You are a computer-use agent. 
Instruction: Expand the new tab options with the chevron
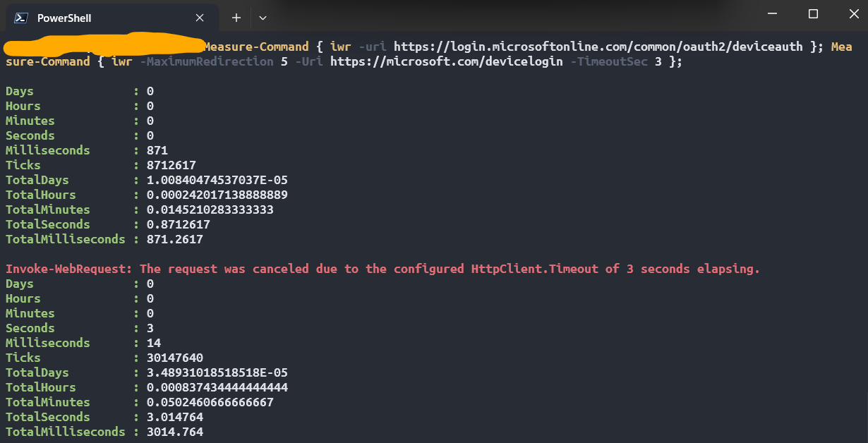tap(262, 17)
